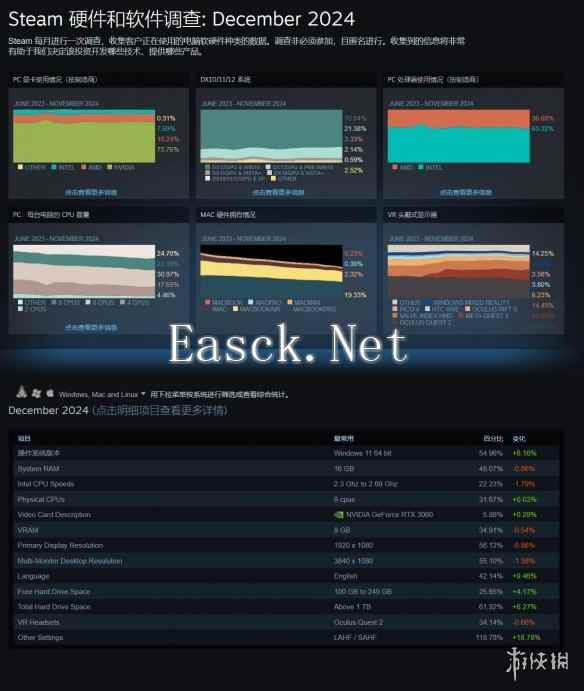The width and height of the screenshot is (584, 691).
Task: Click NVIDIA green swatch in graphics card legend
Action: pos(109,167)
